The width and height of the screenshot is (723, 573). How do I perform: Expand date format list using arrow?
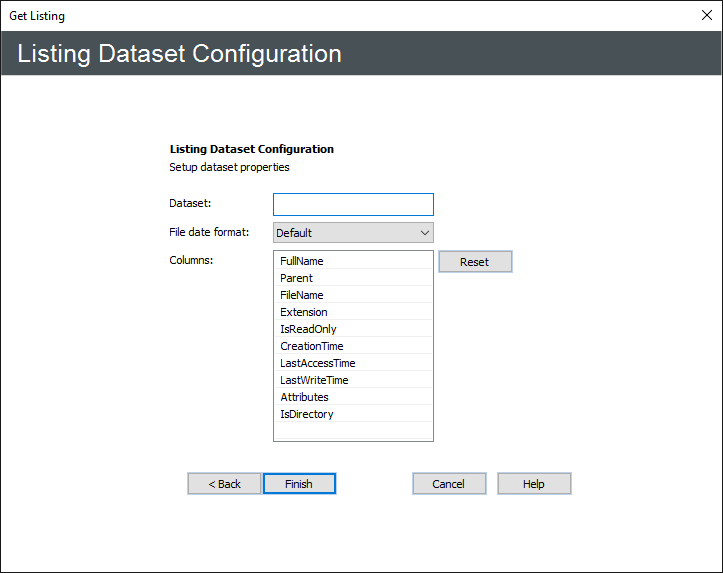(x=425, y=233)
